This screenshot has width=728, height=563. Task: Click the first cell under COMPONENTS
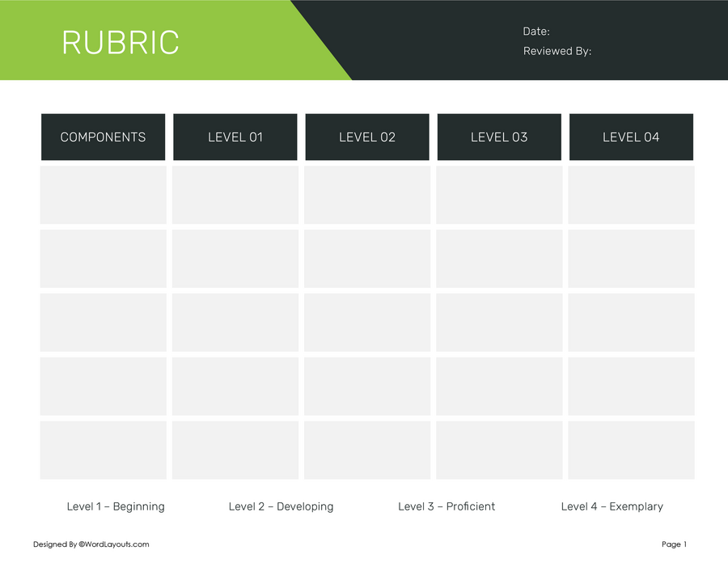coord(103,194)
